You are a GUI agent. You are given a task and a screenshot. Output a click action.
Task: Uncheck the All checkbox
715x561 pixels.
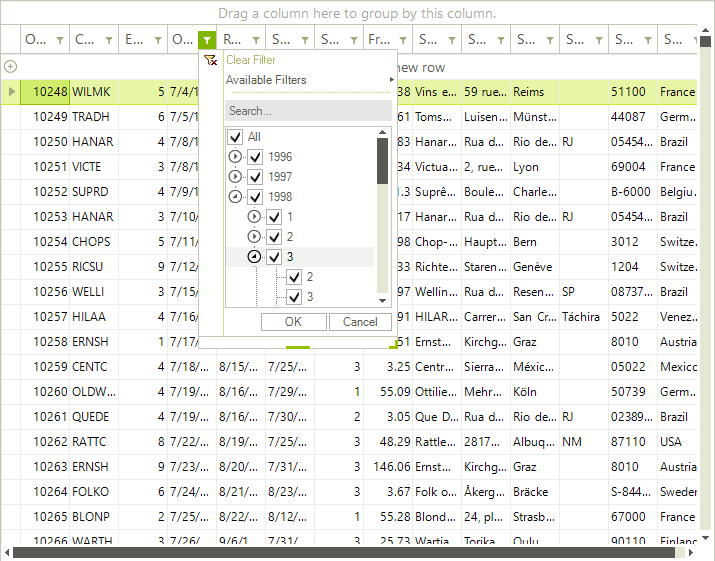(235, 137)
